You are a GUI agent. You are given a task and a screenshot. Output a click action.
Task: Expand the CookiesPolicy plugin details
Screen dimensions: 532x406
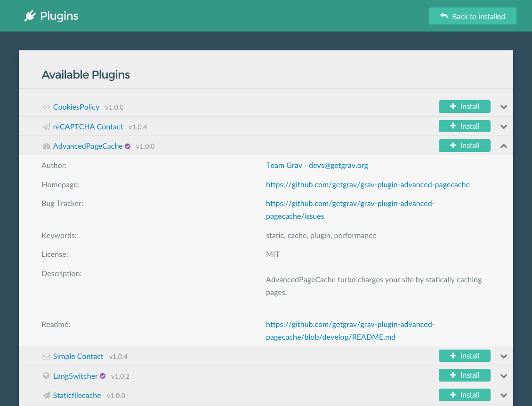point(503,107)
